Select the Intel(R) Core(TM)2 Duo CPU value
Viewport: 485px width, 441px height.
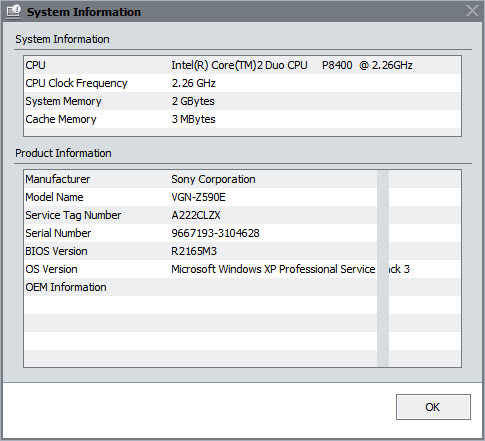(x=292, y=65)
